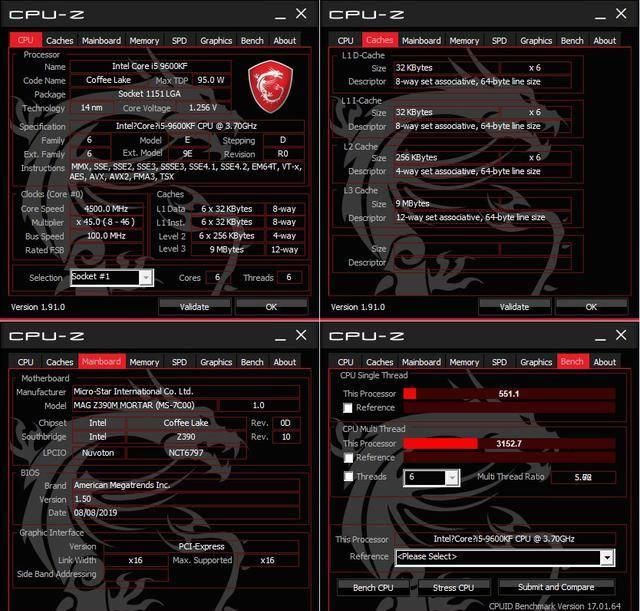Image resolution: width=640 pixels, height=611 pixels.
Task: Open SPD tab in Mainboard window
Action: click(x=179, y=362)
